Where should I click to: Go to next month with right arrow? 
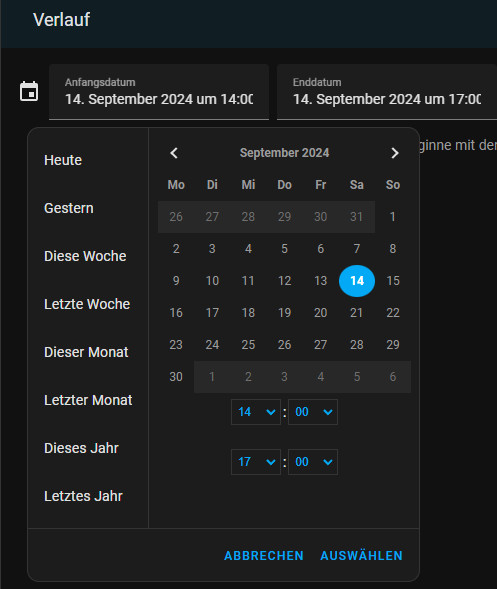pyautogui.click(x=394, y=153)
